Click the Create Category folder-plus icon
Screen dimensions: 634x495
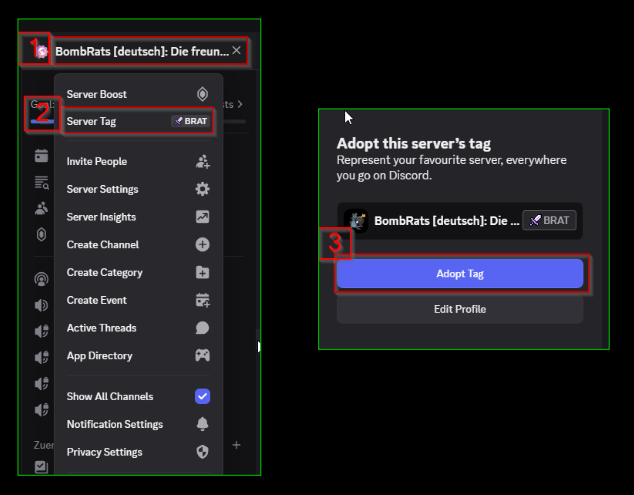203,273
